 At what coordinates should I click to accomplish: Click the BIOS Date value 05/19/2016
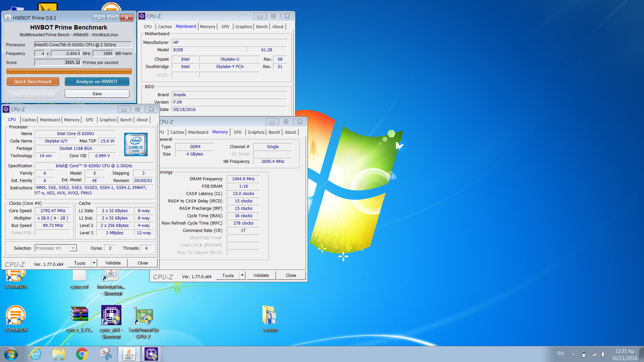pyautogui.click(x=229, y=109)
